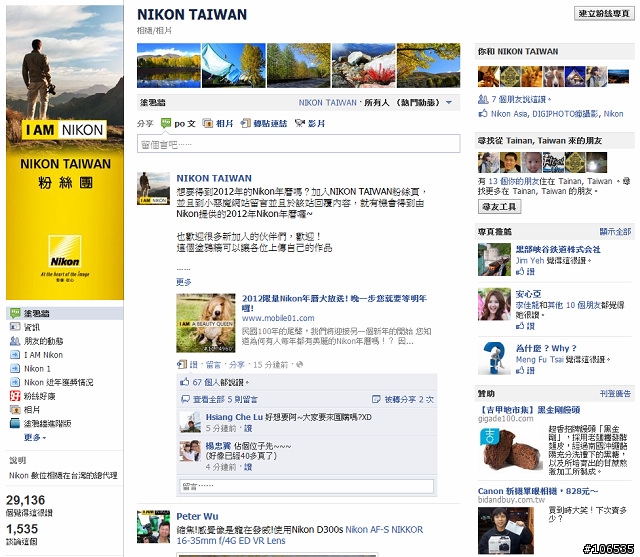This screenshot has width=640, height=557.
Task: Open the blue cloth tree photo thumbnail
Action: click(233, 66)
